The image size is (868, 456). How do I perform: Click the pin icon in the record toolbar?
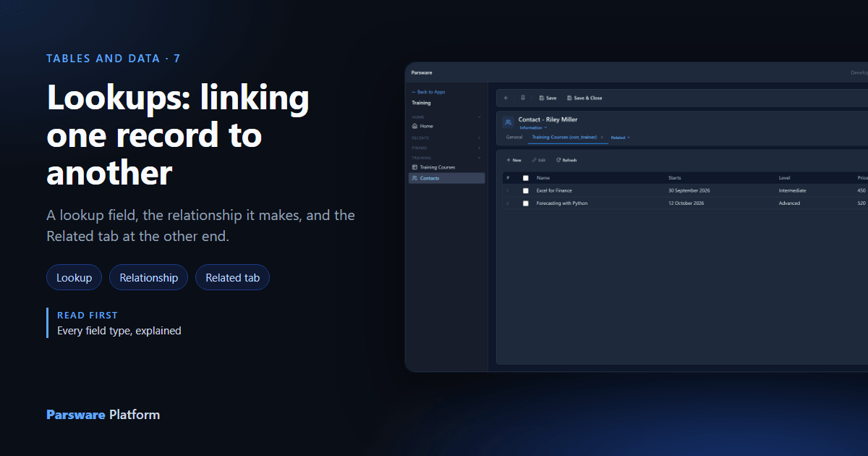point(523,98)
